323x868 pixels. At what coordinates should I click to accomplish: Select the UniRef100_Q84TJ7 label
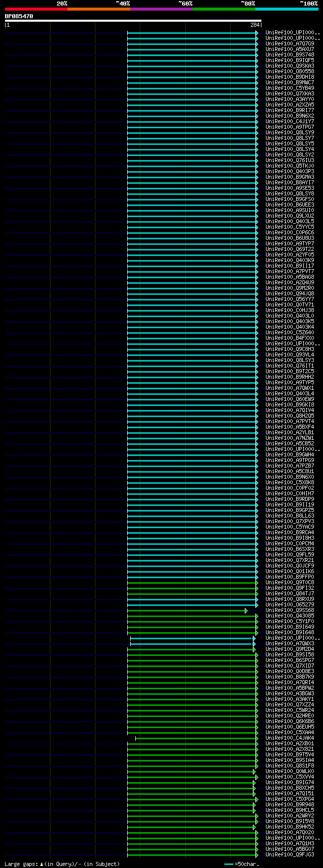point(290,594)
